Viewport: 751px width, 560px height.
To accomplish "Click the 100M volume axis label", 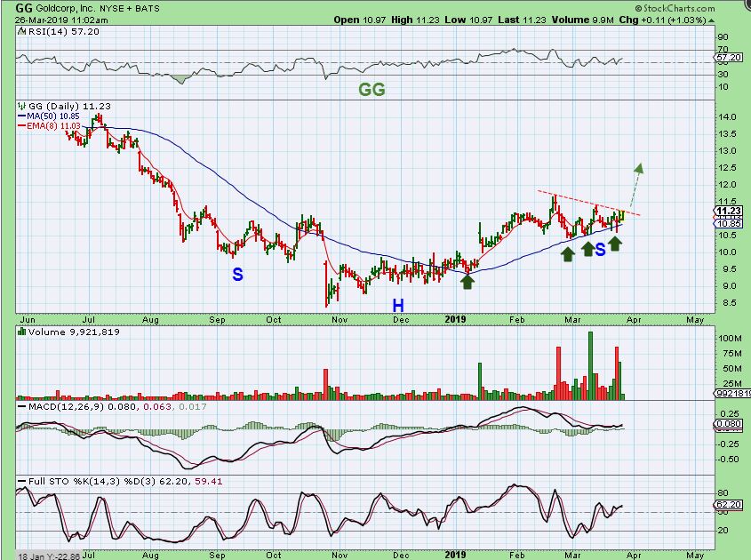I will point(730,338).
